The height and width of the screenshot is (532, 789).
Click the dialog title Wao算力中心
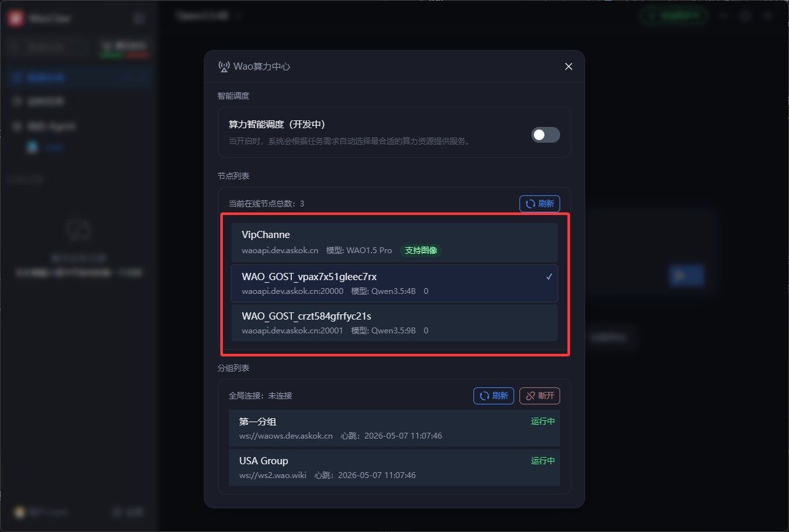coord(262,66)
